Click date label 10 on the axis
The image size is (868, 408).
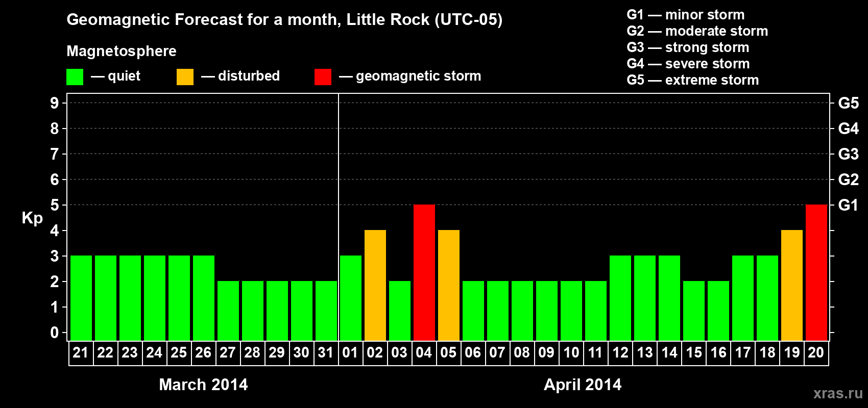pyautogui.click(x=571, y=352)
